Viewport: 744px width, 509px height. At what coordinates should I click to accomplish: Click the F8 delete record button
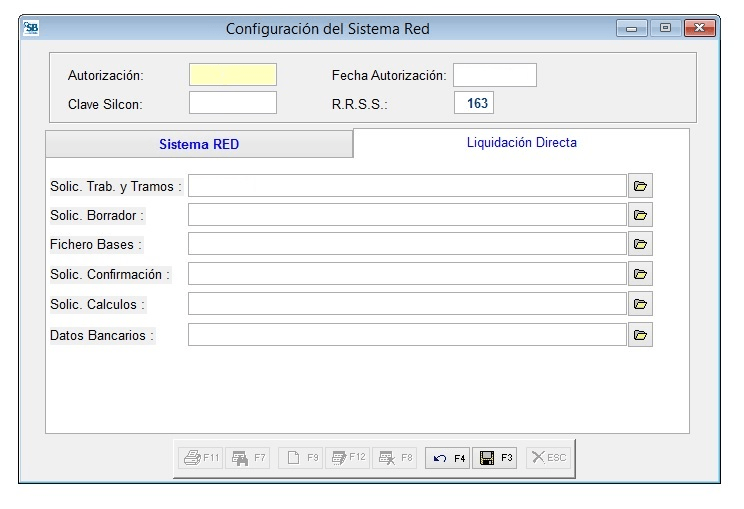(395, 458)
